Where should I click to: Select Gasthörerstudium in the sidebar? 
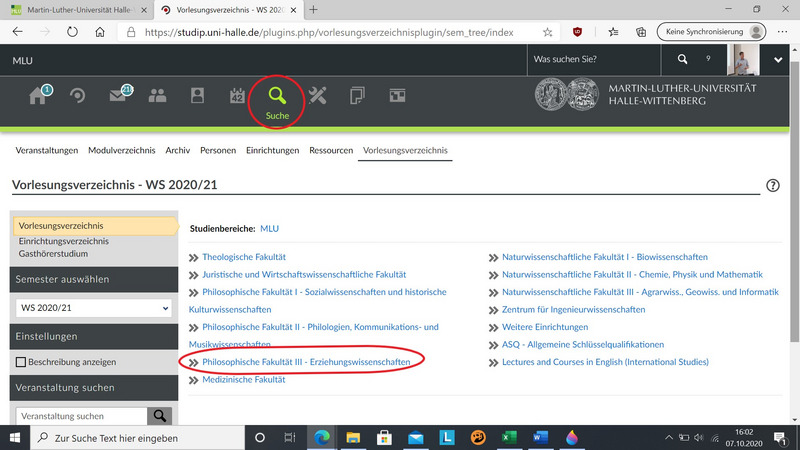click(x=53, y=254)
